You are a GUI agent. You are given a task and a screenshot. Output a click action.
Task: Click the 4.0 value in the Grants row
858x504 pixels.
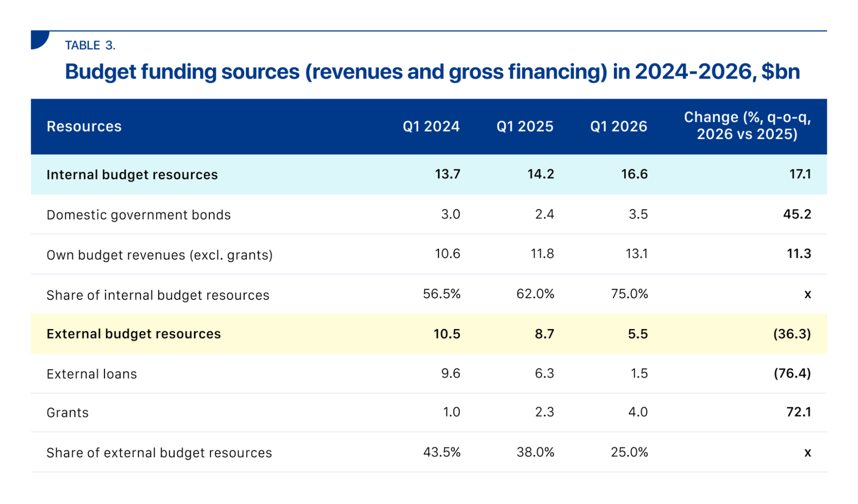(x=638, y=412)
